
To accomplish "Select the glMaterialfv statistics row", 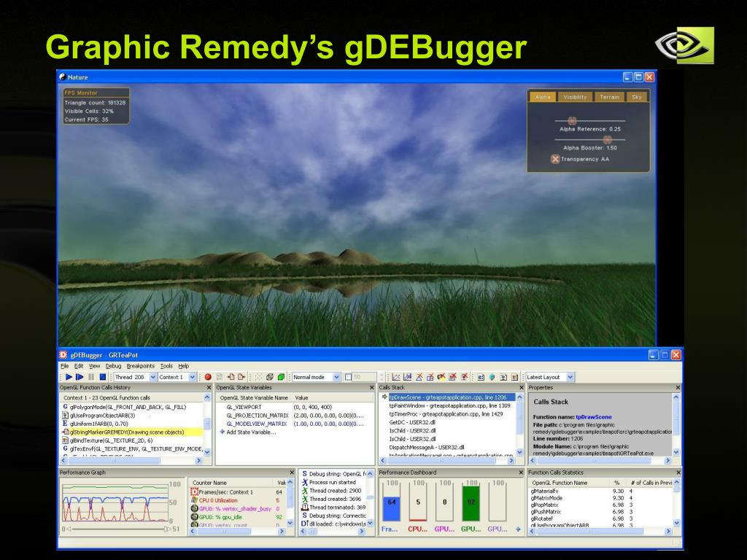I will click(x=600, y=491).
